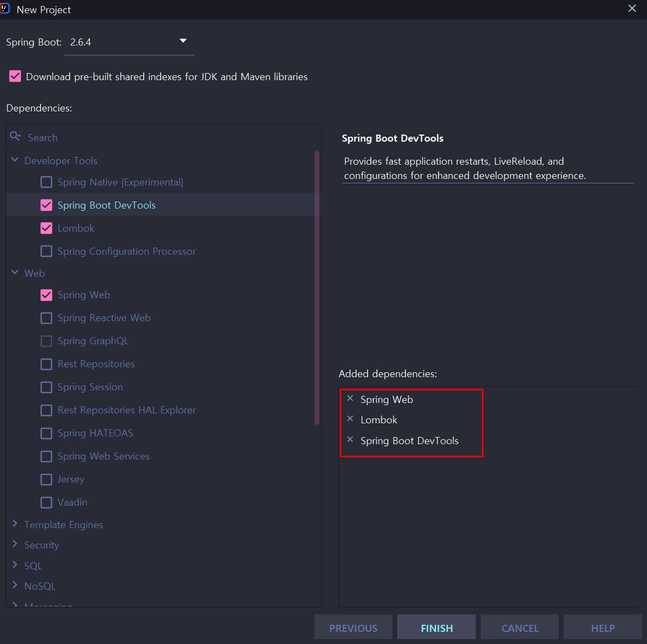Select Spring Web text in added dependencies

pos(387,400)
